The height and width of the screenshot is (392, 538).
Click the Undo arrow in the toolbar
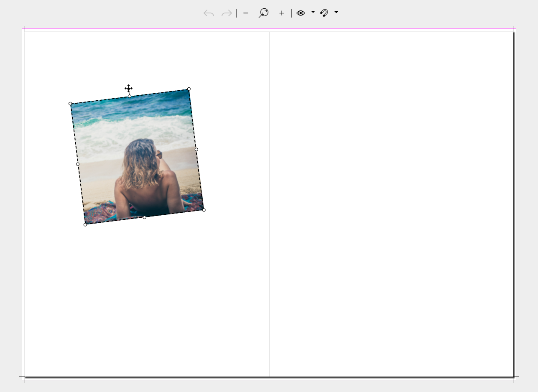(x=209, y=13)
